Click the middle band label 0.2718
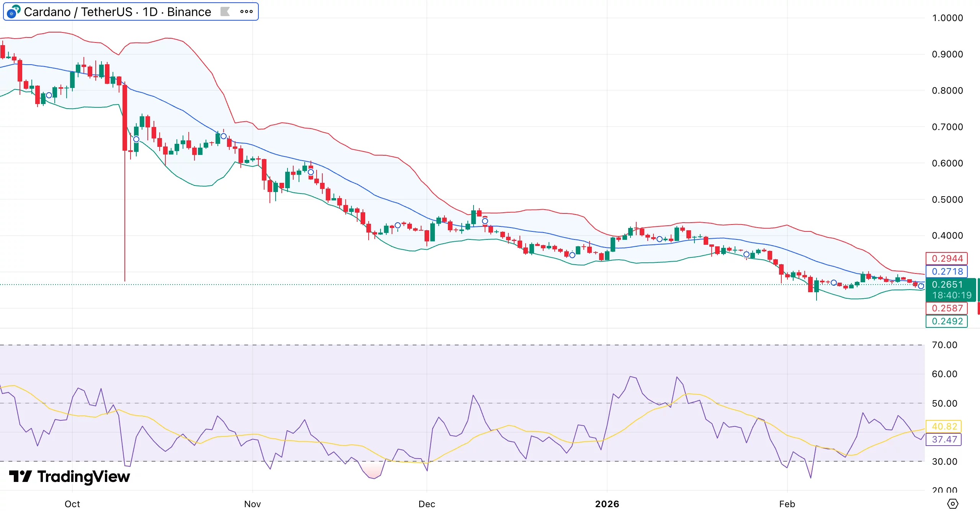This screenshot has width=980, height=511. click(947, 272)
